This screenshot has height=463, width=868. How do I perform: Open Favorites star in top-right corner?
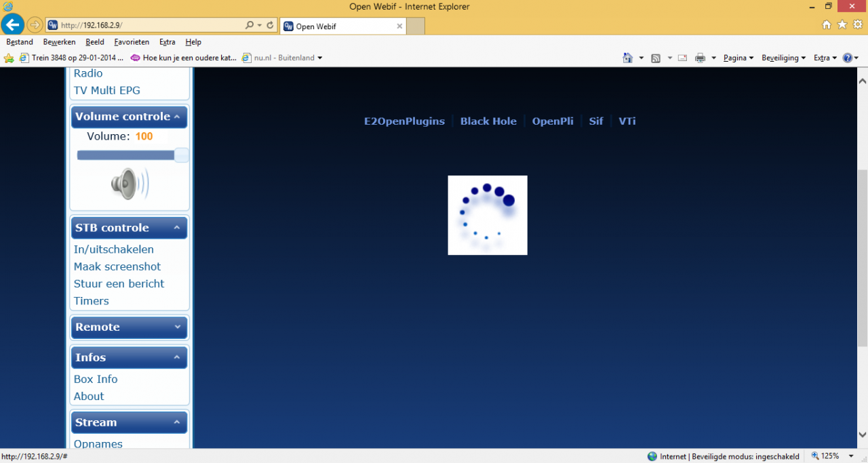pyautogui.click(x=842, y=24)
